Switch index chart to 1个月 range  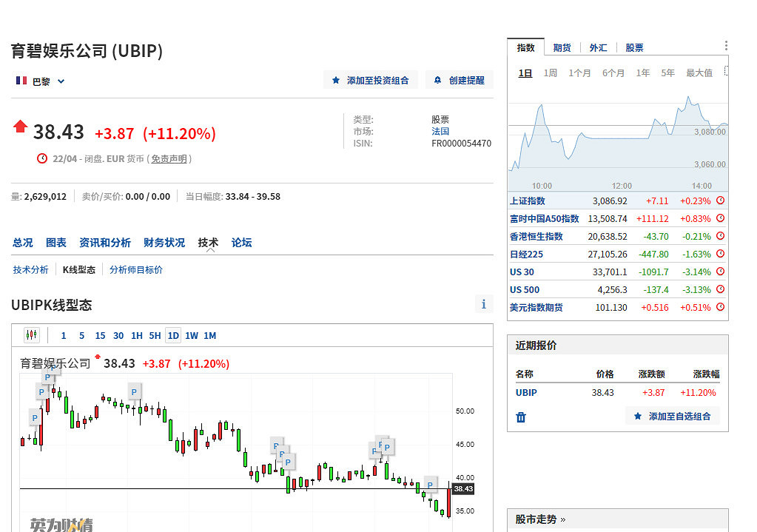(579, 73)
